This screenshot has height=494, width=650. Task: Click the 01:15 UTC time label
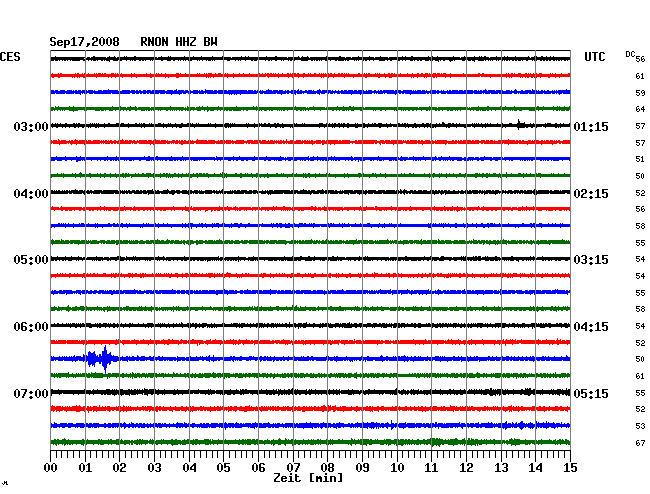(x=591, y=126)
